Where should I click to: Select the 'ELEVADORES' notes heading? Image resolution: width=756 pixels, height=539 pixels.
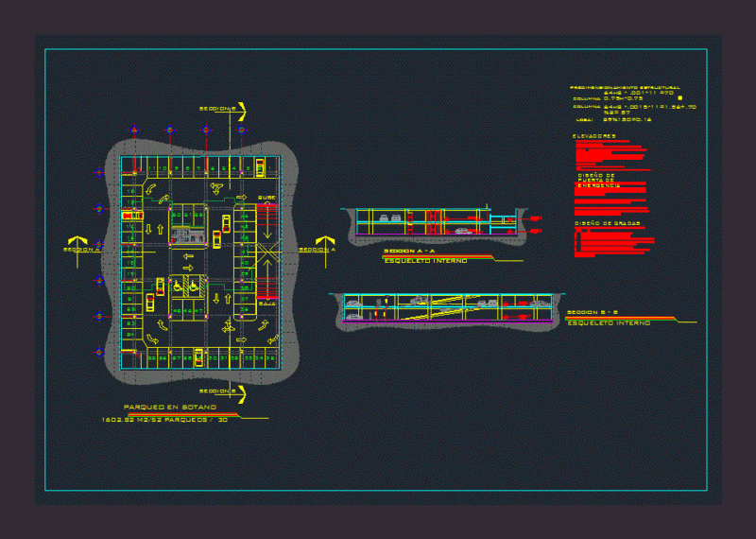point(594,136)
